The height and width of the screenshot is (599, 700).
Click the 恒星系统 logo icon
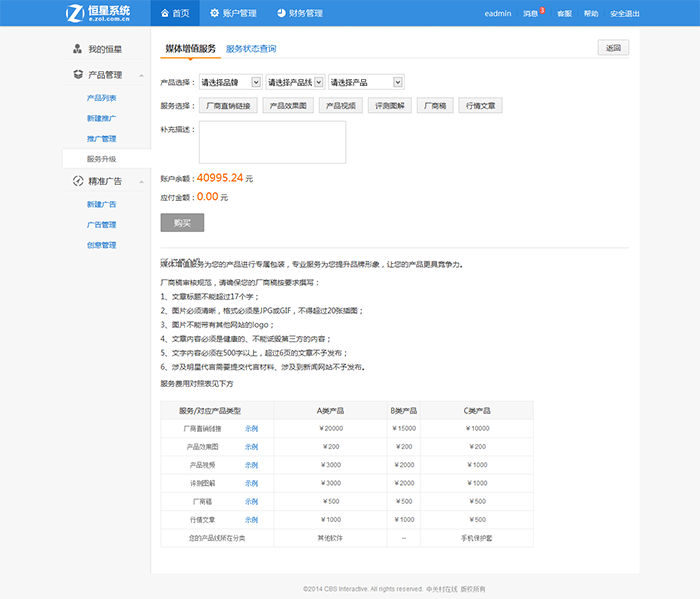pyautogui.click(x=74, y=13)
